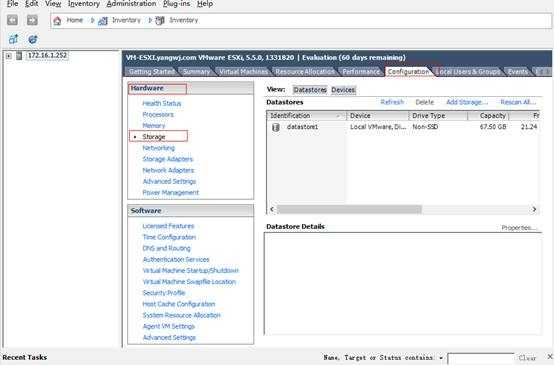Open the Edit menu

coord(31,4)
